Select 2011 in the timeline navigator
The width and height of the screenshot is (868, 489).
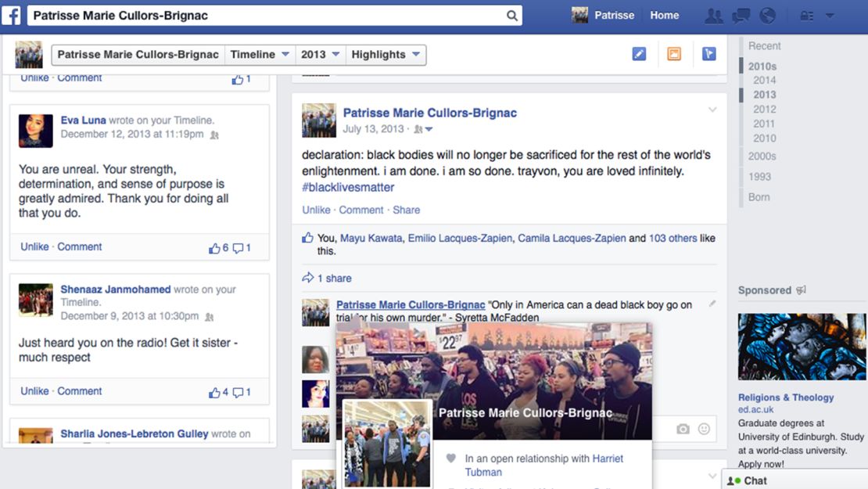tap(764, 124)
